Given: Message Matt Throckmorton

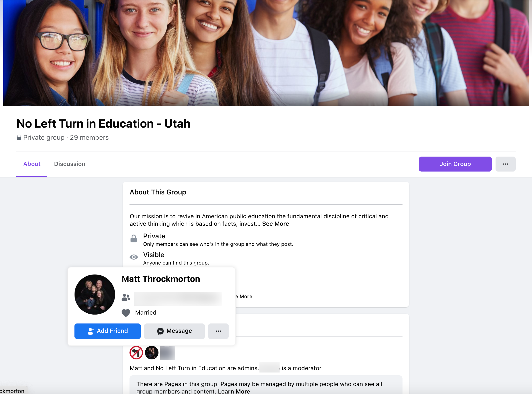Looking at the screenshot, I should [174, 331].
